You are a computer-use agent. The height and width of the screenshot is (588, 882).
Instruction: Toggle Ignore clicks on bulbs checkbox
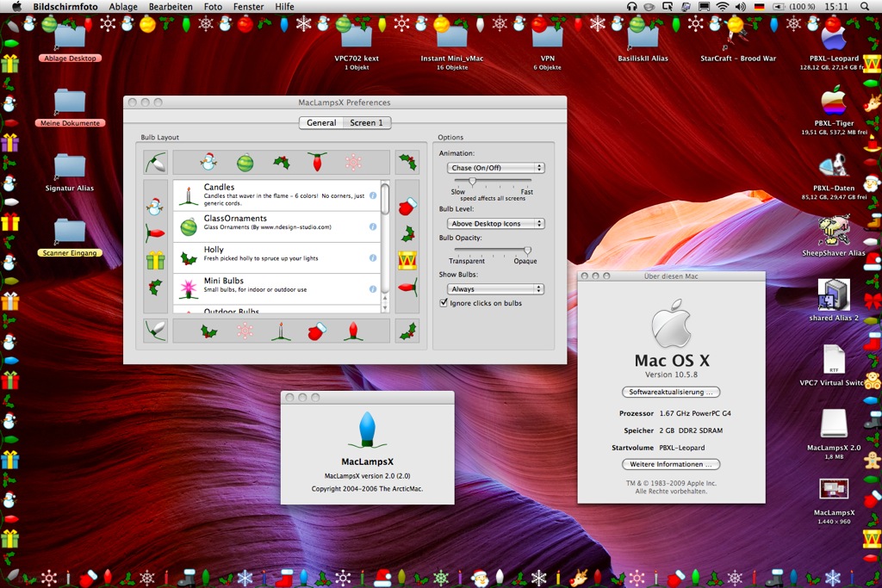click(444, 303)
